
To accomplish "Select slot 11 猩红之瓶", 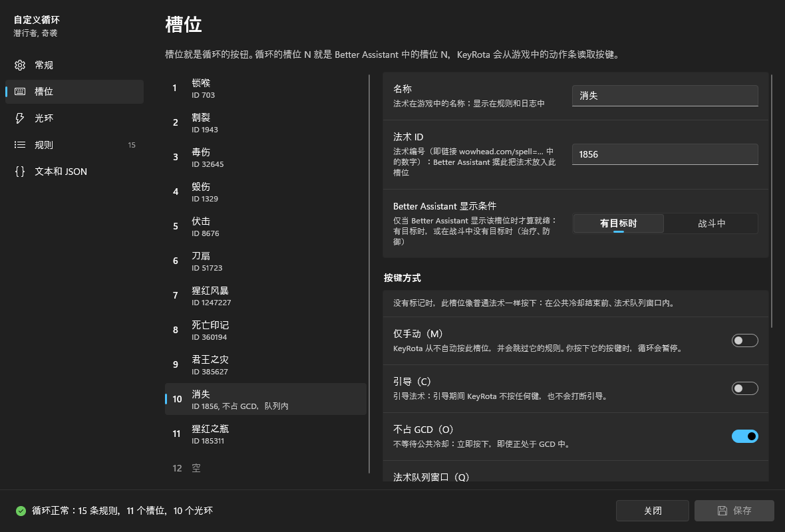I will pyautogui.click(x=266, y=434).
